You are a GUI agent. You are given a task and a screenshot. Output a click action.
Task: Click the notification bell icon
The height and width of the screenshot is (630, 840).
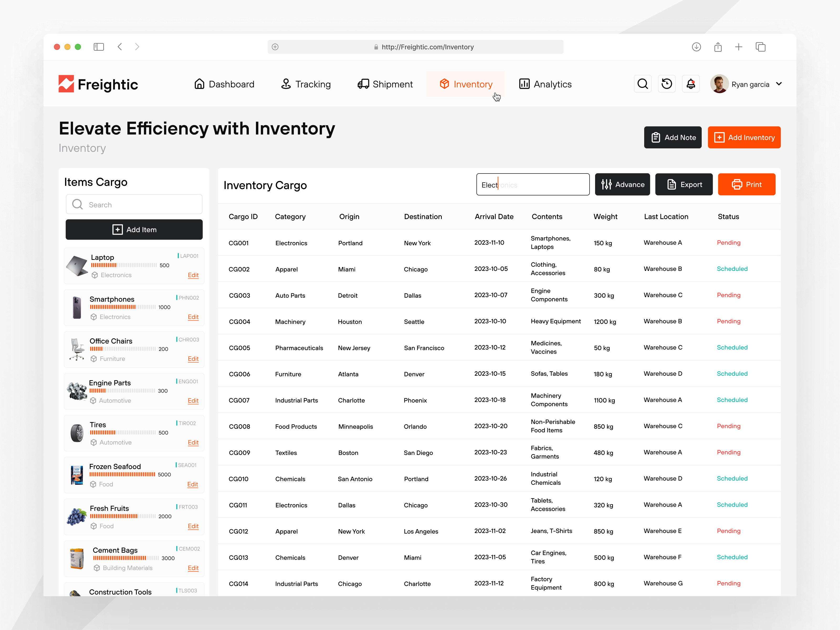pyautogui.click(x=691, y=84)
